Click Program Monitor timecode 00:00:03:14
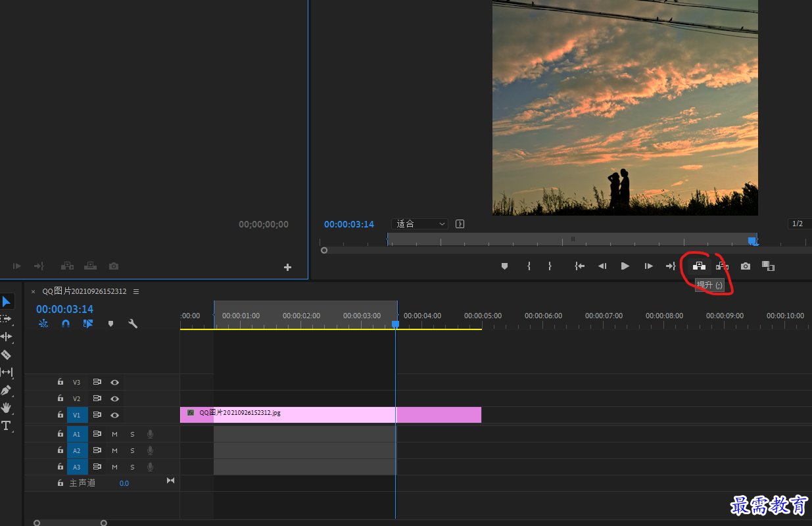The image size is (812, 526). click(349, 224)
